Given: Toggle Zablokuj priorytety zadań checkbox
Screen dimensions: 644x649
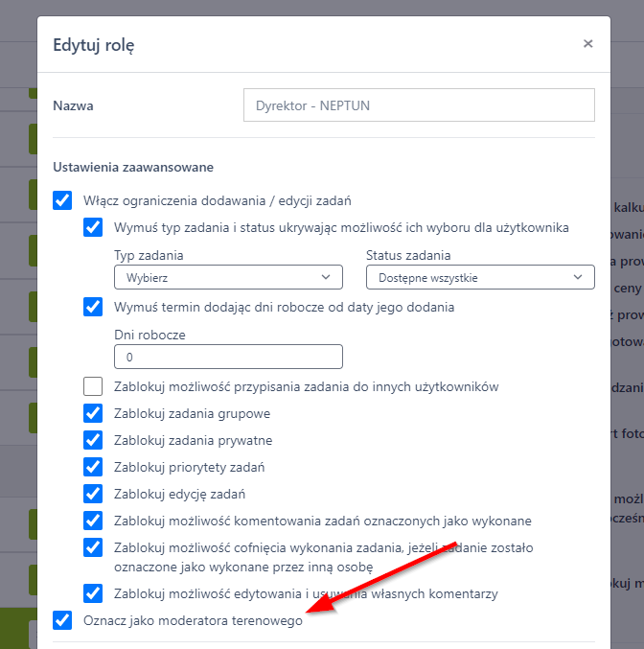Looking at the screenshot, I should tap(93, 467).
